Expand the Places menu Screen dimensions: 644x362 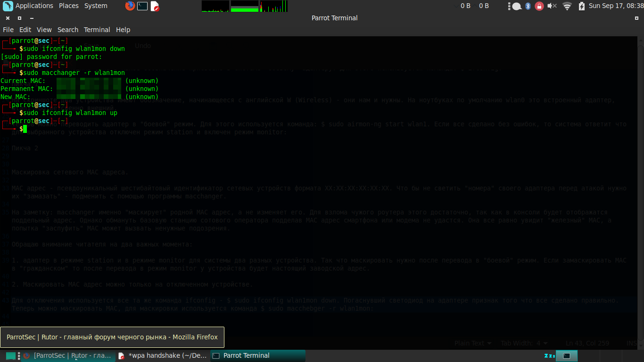click(x=69, y=6)
